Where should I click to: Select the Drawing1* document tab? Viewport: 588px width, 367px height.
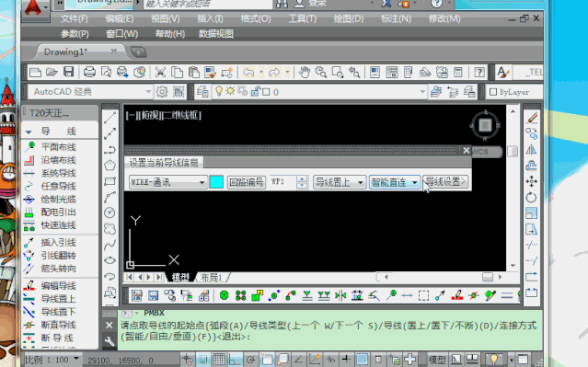pos(65,52)
